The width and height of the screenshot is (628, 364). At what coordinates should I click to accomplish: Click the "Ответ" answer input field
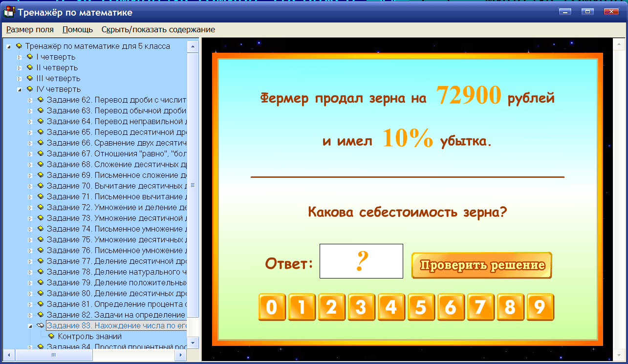point(361,261)
